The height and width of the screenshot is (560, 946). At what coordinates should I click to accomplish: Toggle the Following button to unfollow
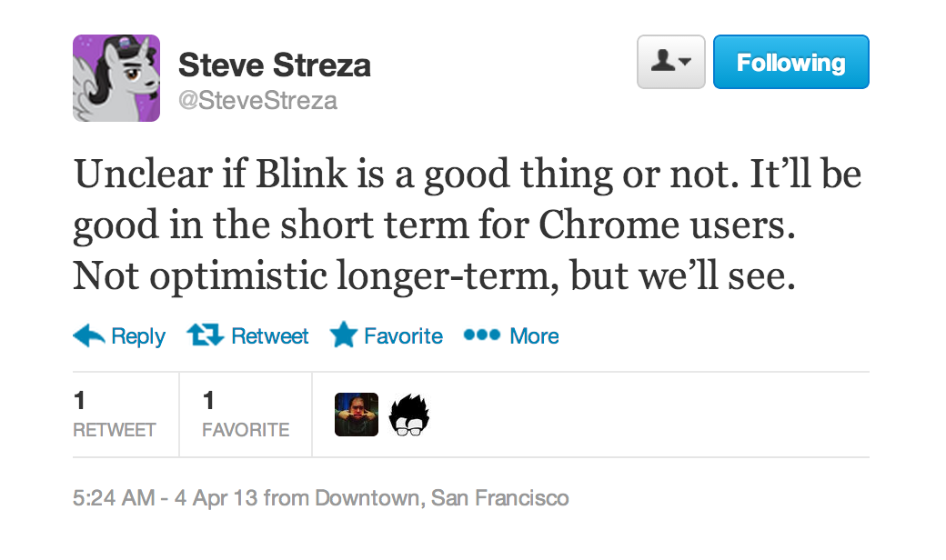point(790,62)
